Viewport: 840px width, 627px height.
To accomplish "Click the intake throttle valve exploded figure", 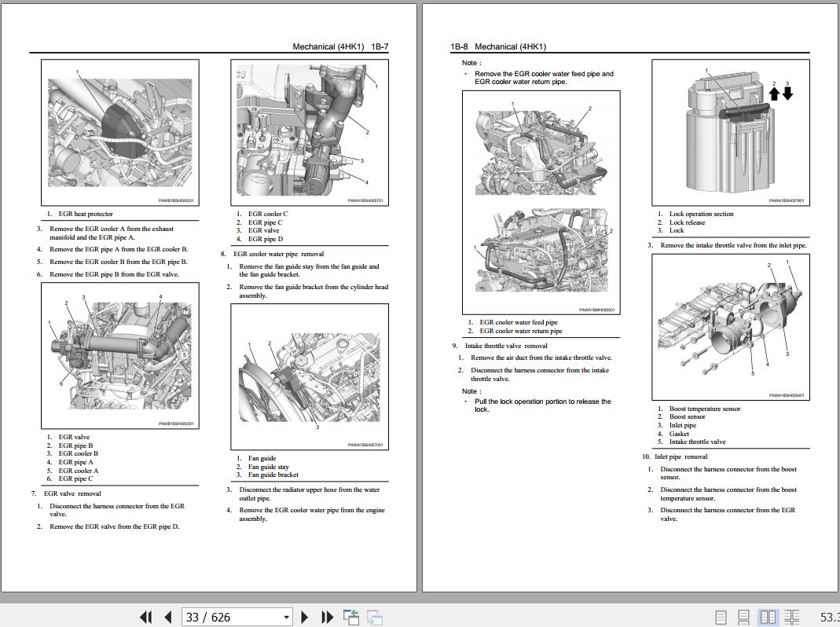I will tap(731, 327).
